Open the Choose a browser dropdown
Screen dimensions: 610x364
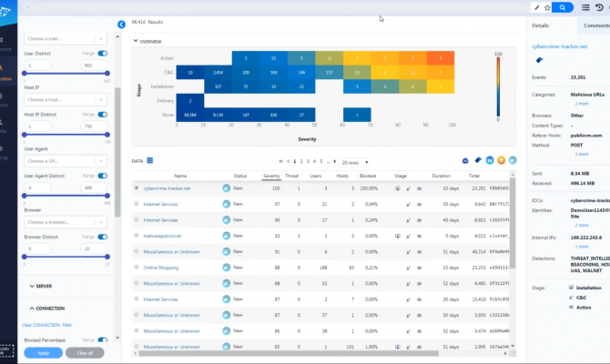pyautogui.click(x=66, y=222)
